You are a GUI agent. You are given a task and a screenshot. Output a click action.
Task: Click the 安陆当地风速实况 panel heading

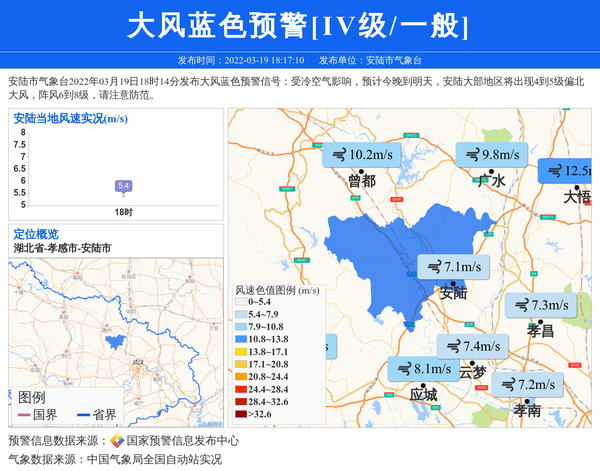point(70,119)
